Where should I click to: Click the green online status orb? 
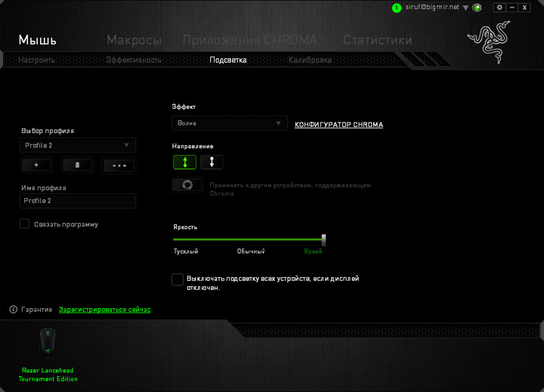477,8
